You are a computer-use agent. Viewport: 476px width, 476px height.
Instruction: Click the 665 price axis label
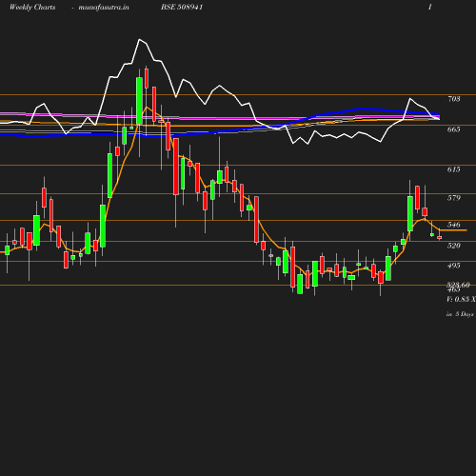tap(454, 129)
